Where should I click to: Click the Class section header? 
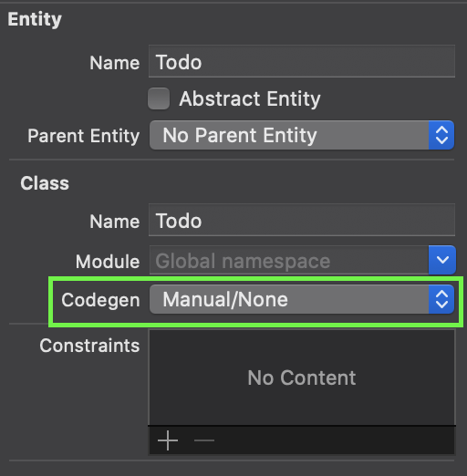click(x=45, y=183)
